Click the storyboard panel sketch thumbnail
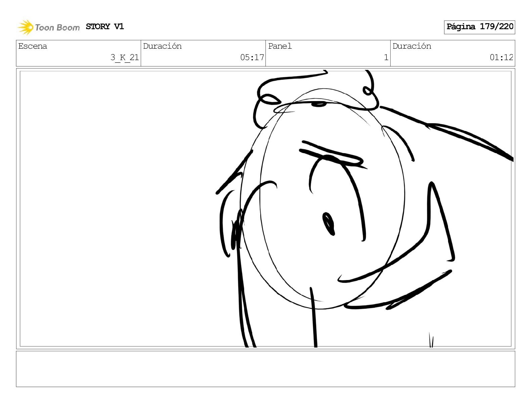 click(265, 209)
